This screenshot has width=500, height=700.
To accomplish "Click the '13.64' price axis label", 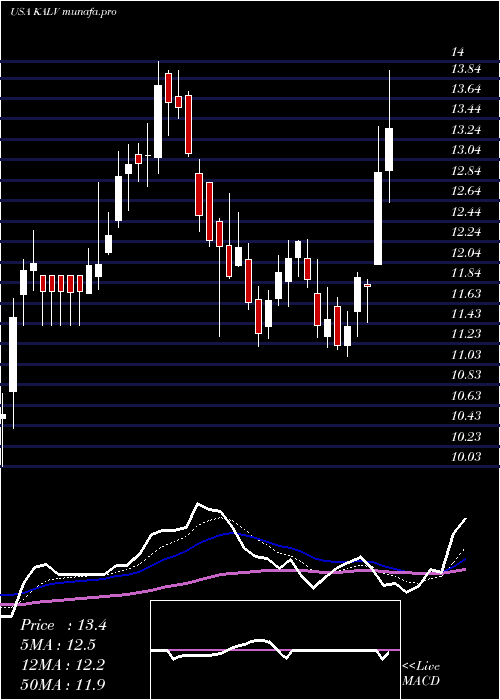I will pos(466,89).
